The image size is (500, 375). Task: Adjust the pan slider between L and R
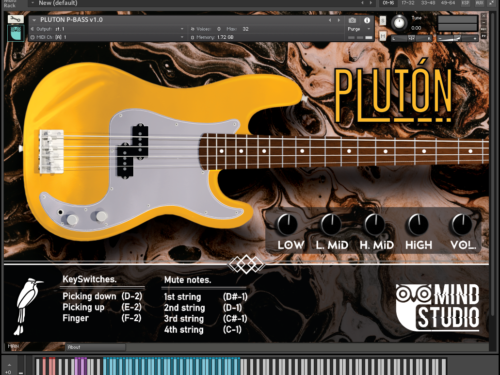[412, 38]
